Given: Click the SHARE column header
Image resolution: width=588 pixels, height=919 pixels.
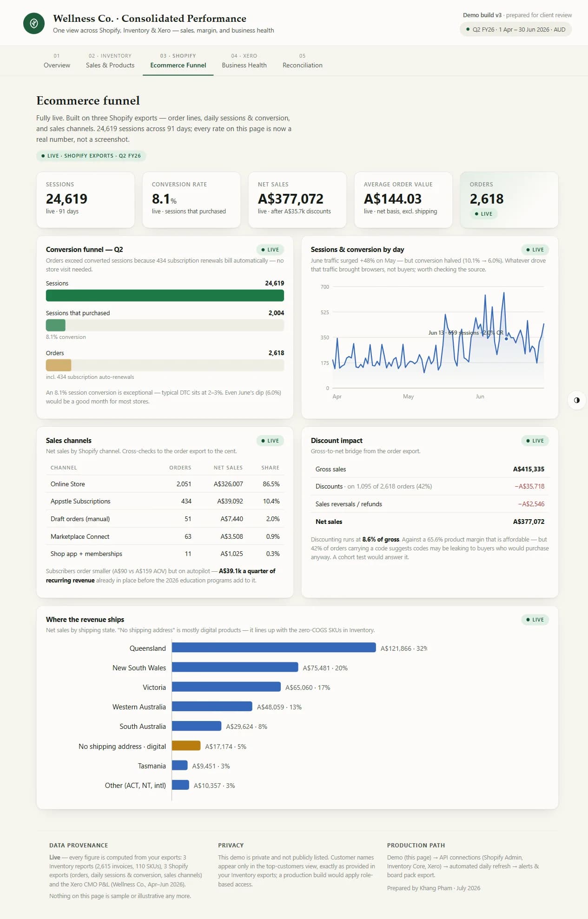Looking at the screenshot, I should (271, 468).
